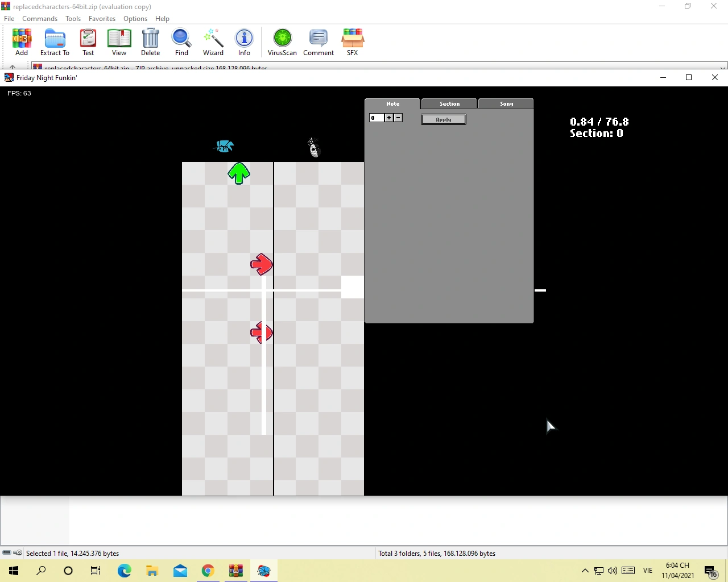Decrease note value with minus stepper
728x582 pixels.
coord(398,118)
